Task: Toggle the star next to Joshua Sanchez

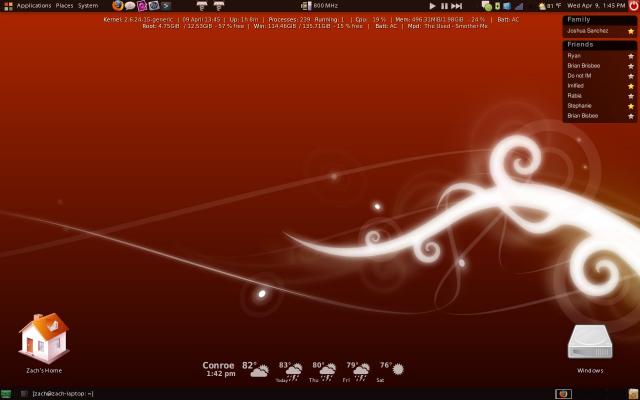Action: coord(631,31)
